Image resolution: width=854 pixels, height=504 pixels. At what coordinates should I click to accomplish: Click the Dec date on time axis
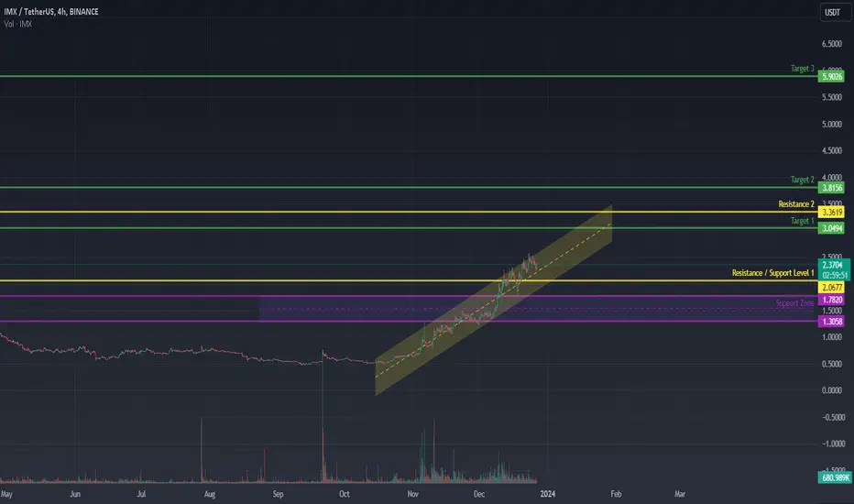[x=478, y=494]
